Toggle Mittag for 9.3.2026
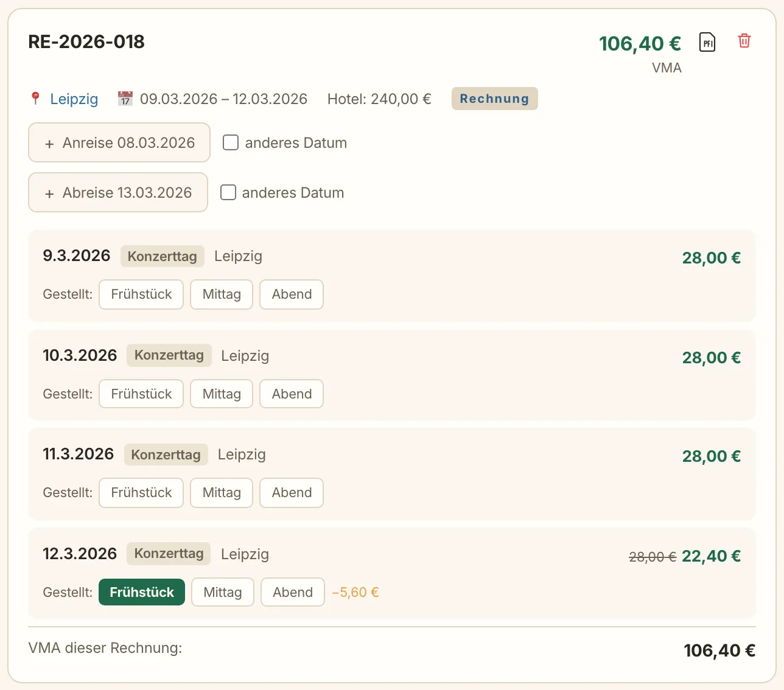Screen dimensions: 784x690 [x=222, y=294]
